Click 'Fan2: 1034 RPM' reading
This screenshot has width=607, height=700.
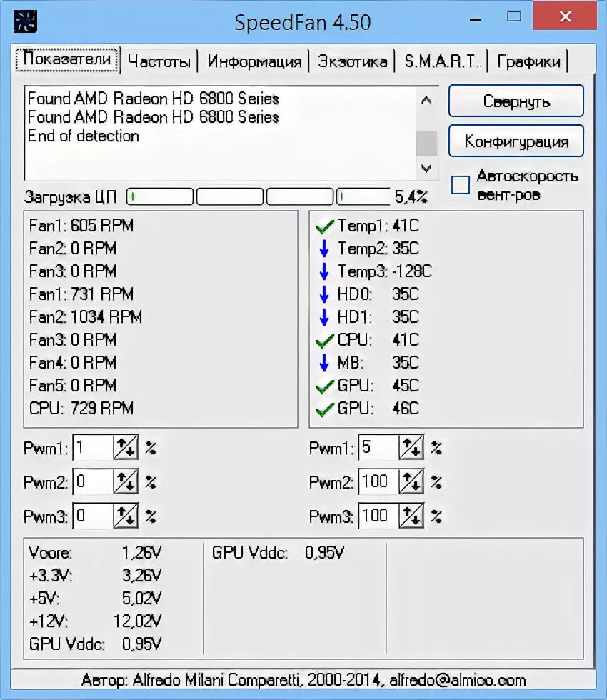tap(86, 317)
